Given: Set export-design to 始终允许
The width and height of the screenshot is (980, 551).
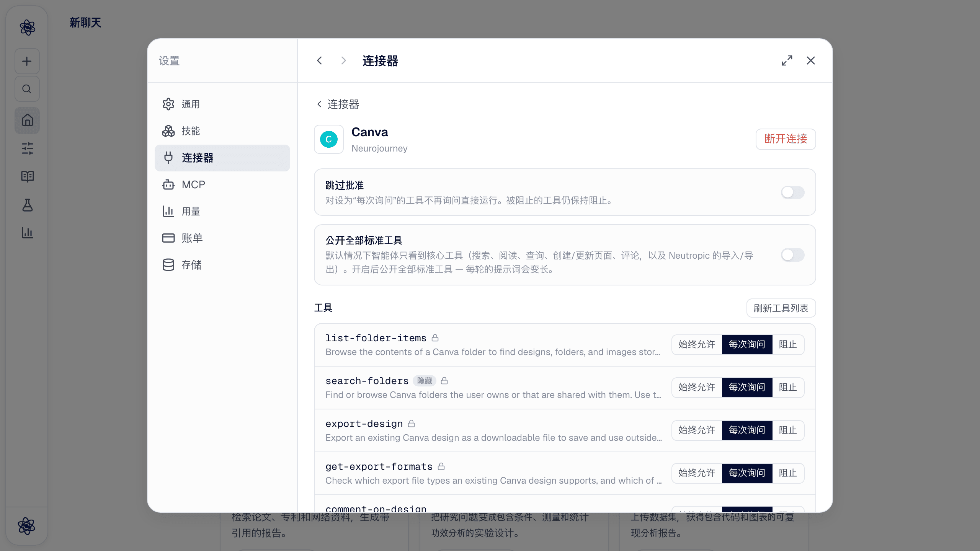Looking at the screenshot, I should pos(697,430).
